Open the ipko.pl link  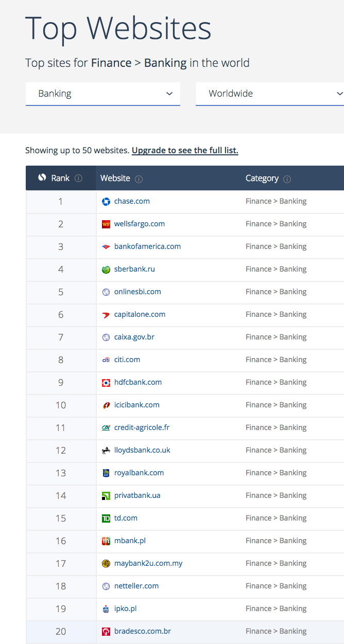(125, 609)
